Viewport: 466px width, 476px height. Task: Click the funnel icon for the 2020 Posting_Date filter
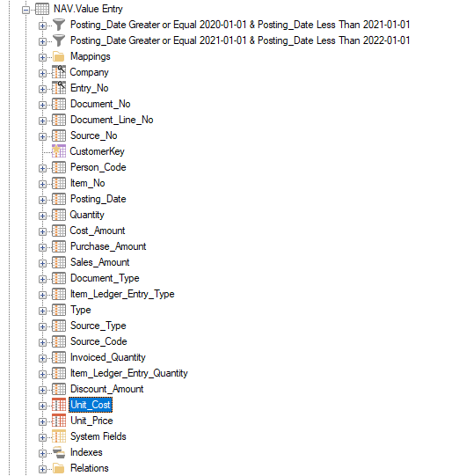tap(59, 25)
